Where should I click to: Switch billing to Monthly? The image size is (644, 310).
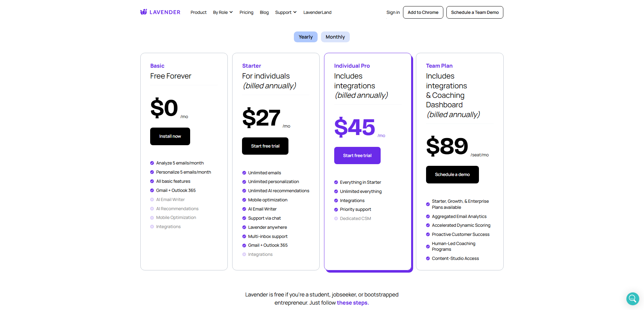(x=335, y=37)
